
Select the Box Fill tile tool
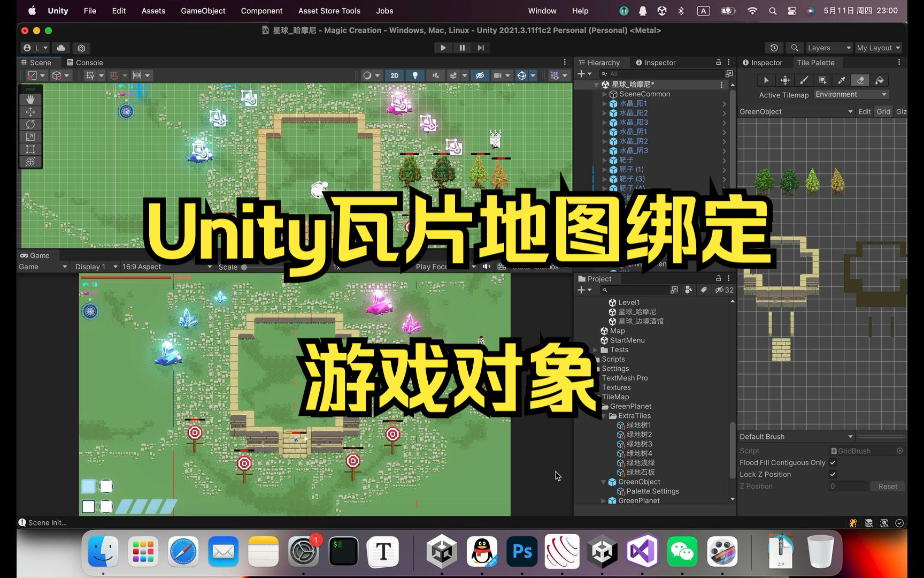822,80
